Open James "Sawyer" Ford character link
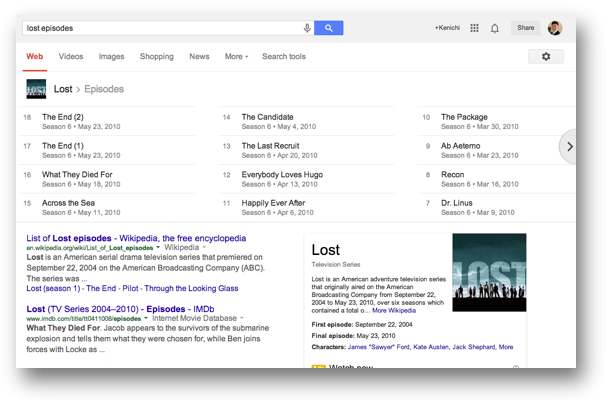This screenshot has height=400, width=606. click(x=379, y=347)
